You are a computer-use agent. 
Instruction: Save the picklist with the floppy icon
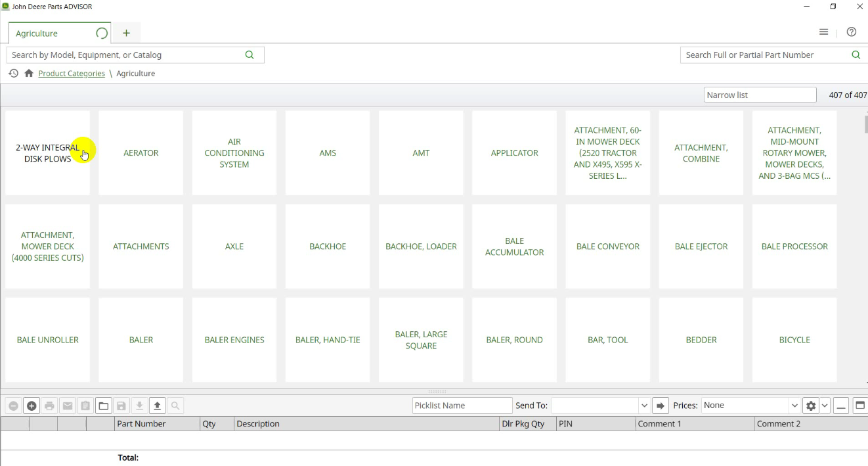(x=121, y=406)
